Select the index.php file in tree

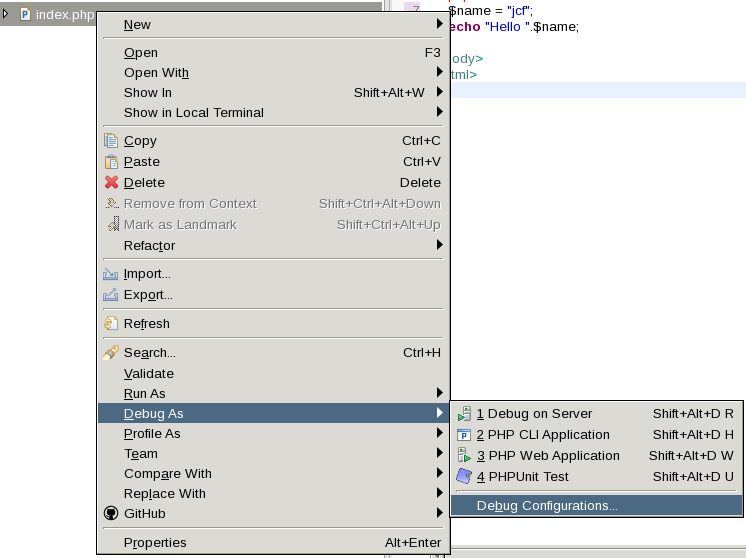point(64,15)
